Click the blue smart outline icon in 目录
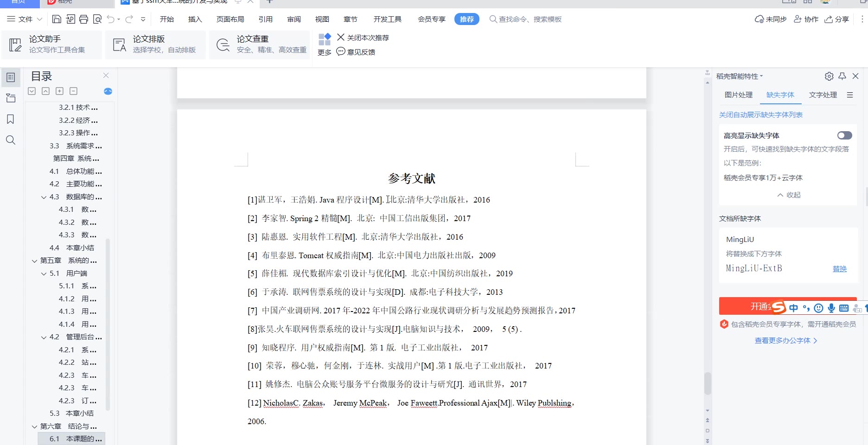The image size is (868, 445). pos(108,91)
